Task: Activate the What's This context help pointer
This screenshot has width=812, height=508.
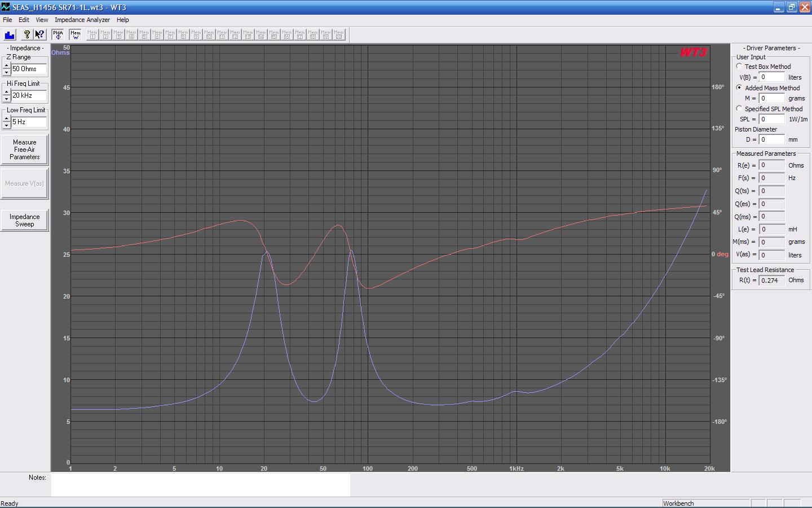Action: point(39,34)
